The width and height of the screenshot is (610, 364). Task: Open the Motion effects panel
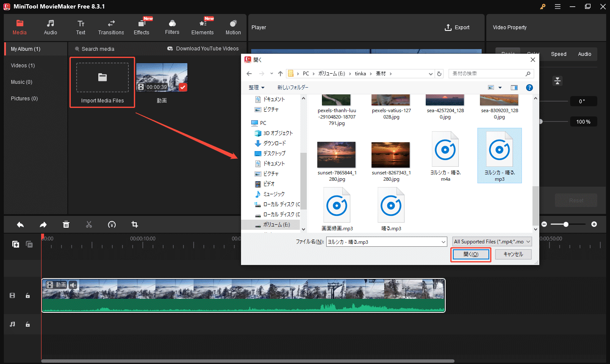tap(233, 27)
